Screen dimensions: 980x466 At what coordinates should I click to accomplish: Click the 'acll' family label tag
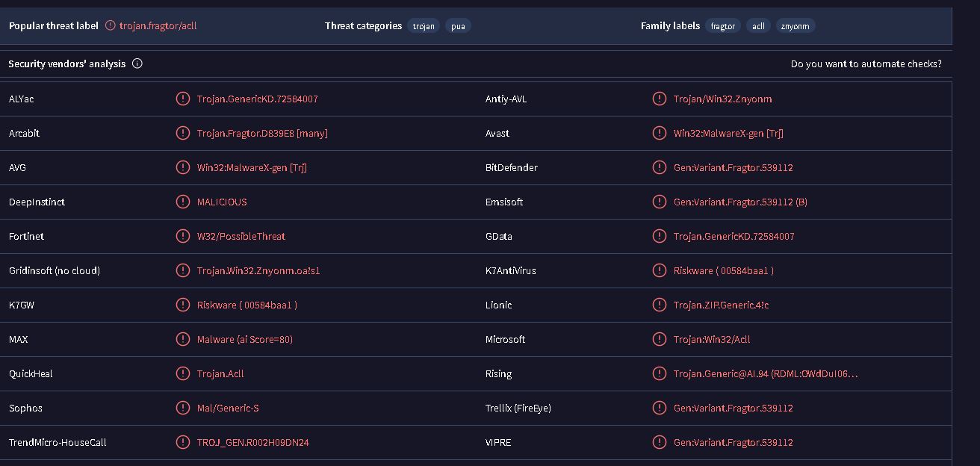click(758, 26)
